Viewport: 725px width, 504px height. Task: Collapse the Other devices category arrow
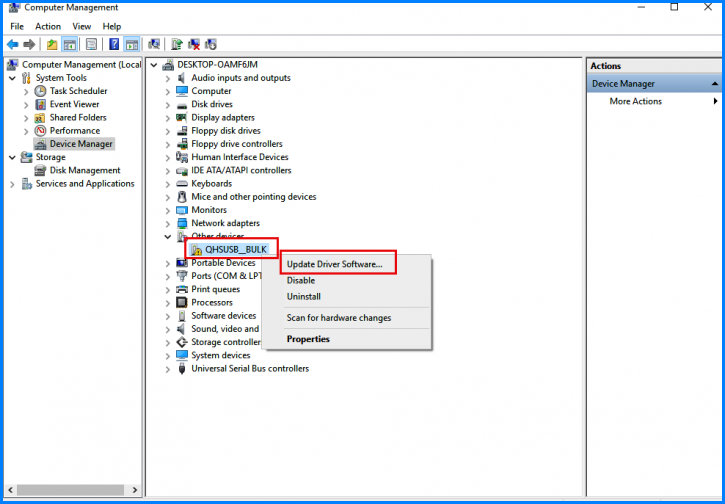(168, 237)
